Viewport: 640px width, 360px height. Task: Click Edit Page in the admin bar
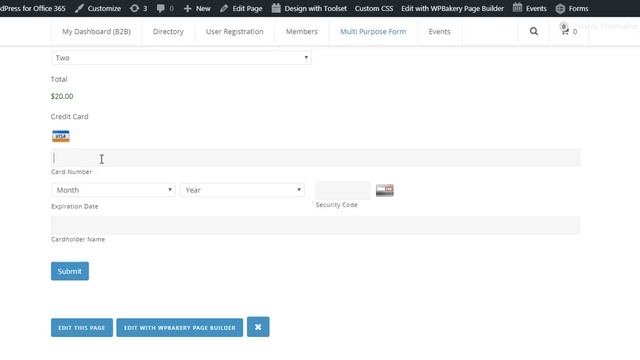tap(241, 8)
